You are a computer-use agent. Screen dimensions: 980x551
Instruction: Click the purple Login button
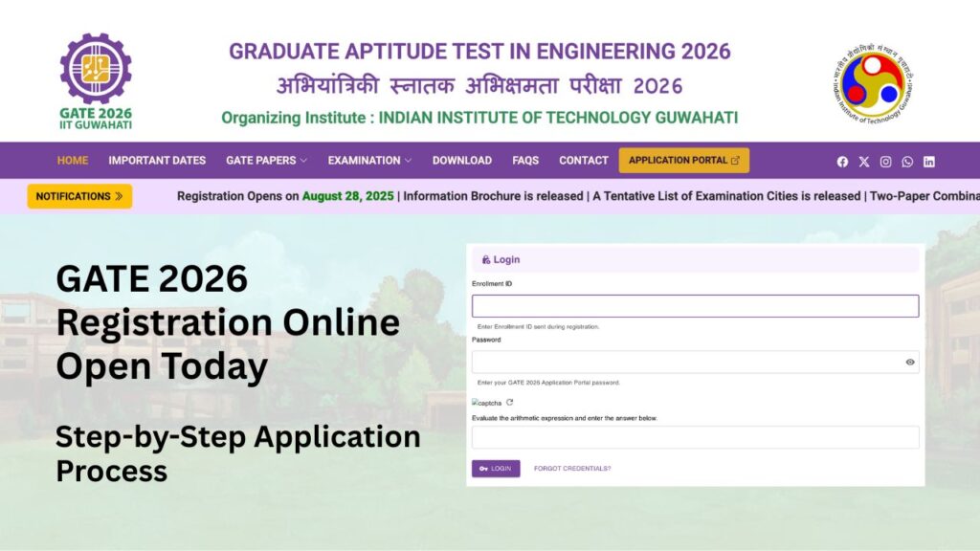[496, 469]
